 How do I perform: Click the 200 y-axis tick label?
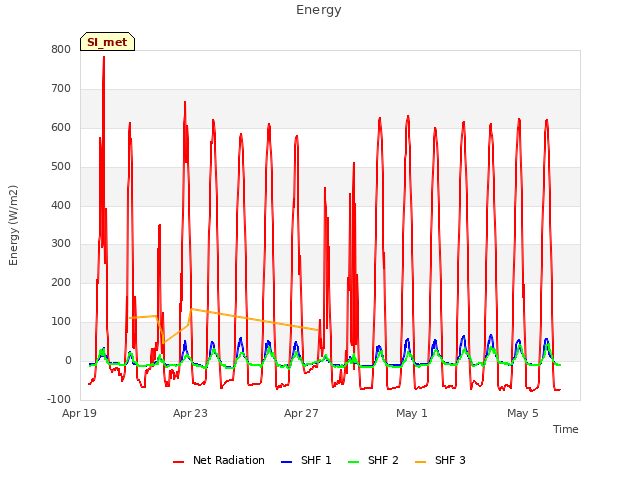(x=61, y=282)
